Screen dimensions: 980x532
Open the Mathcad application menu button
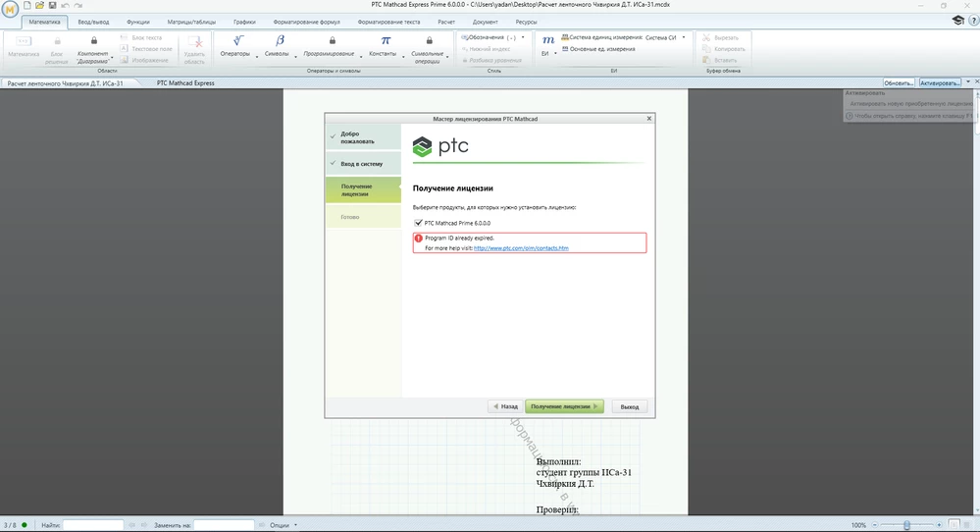10,10
